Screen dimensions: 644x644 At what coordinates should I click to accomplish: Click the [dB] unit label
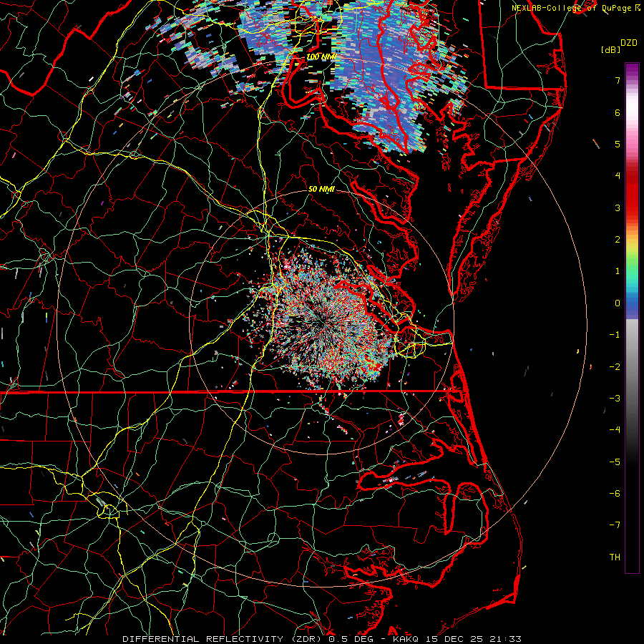611,50
